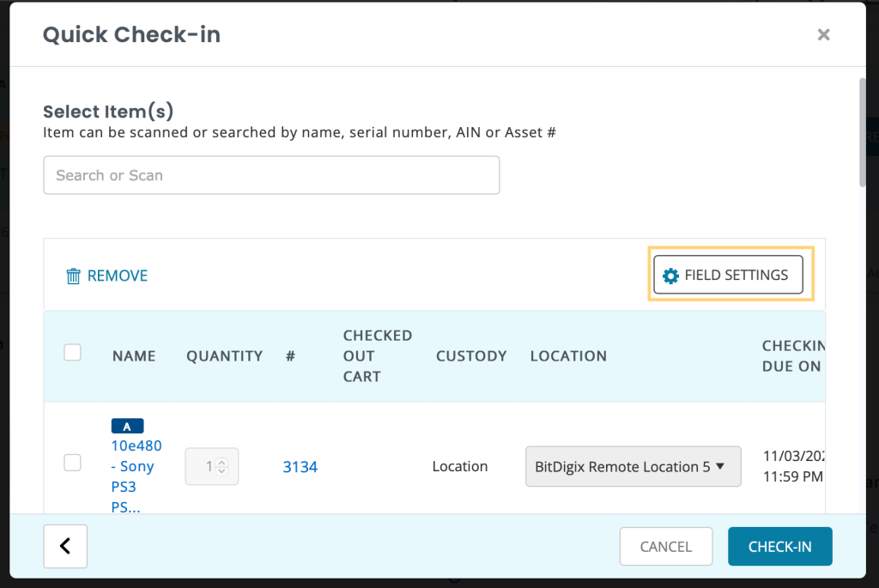Click the blue 'A' asset badge

click(x=127, y=426)
